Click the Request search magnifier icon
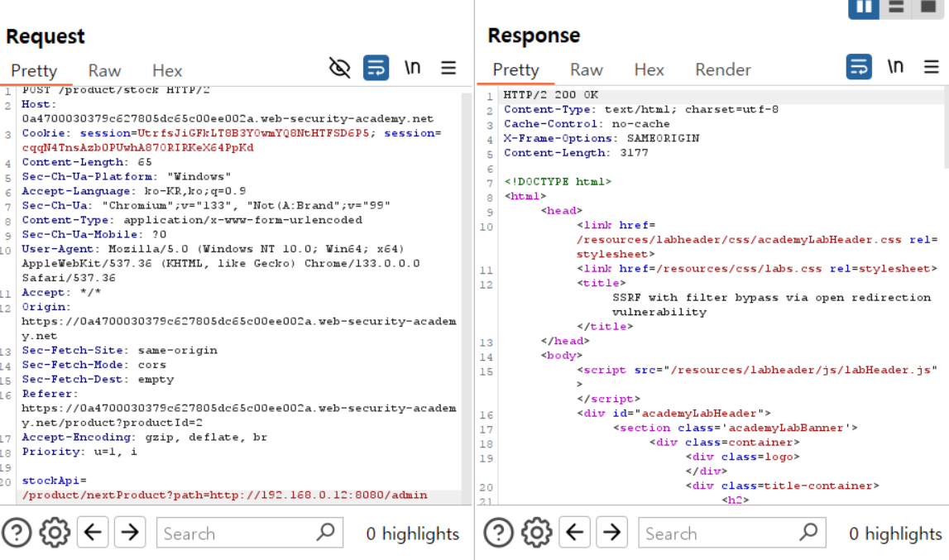Screen dimensions: 949x560 326,533
